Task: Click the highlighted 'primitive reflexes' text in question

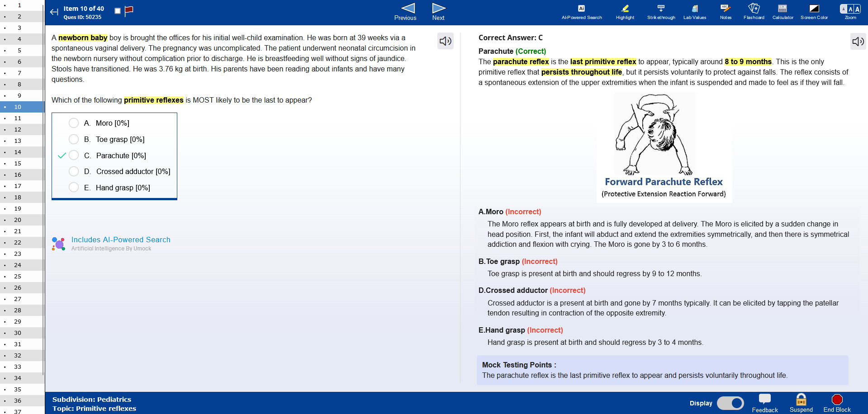Action: [154, 100]
